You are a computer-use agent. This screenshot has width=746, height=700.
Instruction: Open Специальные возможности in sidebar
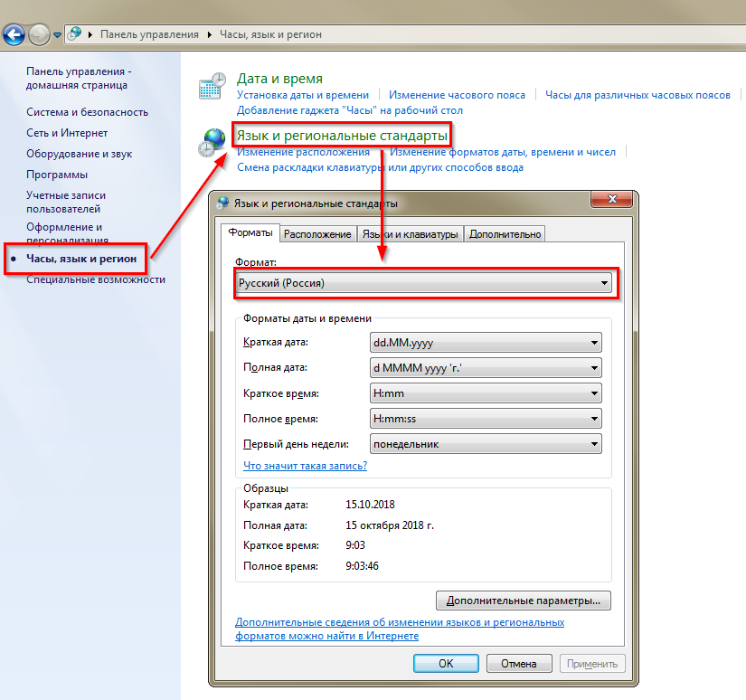96,279
